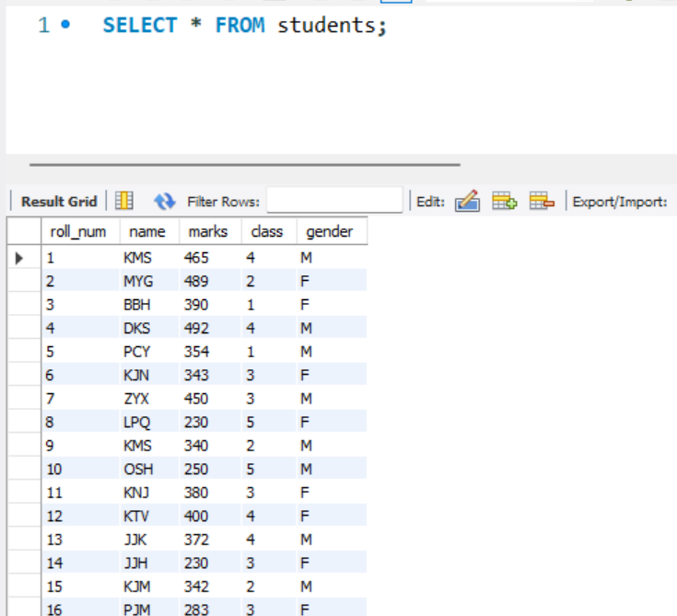Select the class column header
The height and width of the screenshot is (616, 677).
[x=267, y=231]
